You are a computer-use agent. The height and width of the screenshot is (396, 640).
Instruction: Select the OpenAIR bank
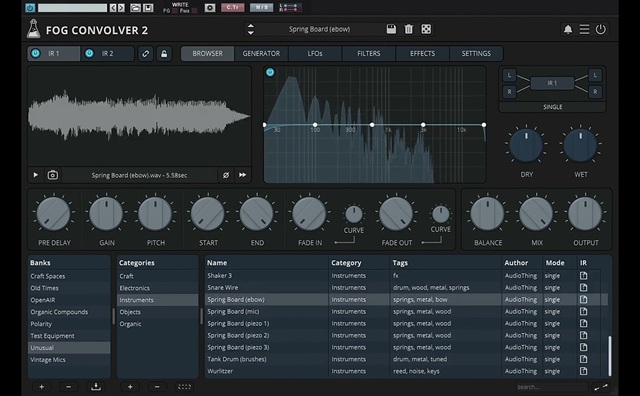coord(69,300)
